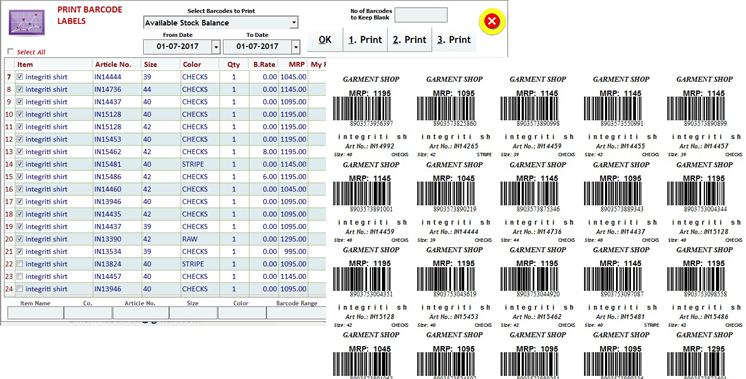This screenshot has height=379, width=746.
Task: Uncheck row 20 checkbox for IN13390
Action: pyautogui.click(x=20, y=239)
